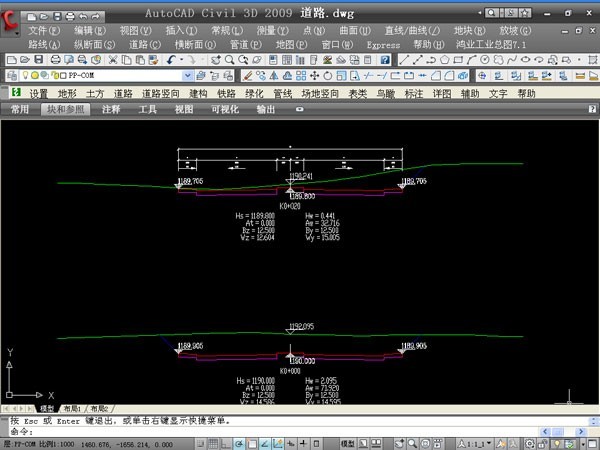The height and width of the screenshot is (450, 600).
Task: Switch to the 块和参照 ribbon tab
Action: [65, 109]
